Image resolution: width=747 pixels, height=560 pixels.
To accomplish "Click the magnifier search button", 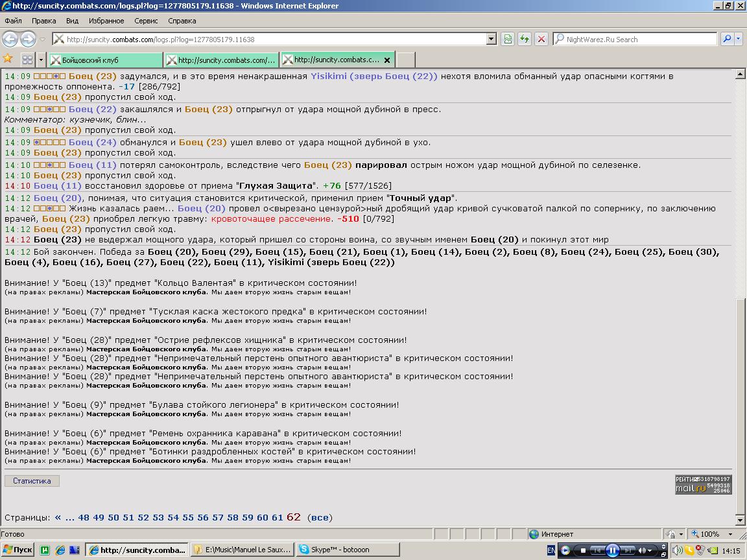I will (727, 39).
